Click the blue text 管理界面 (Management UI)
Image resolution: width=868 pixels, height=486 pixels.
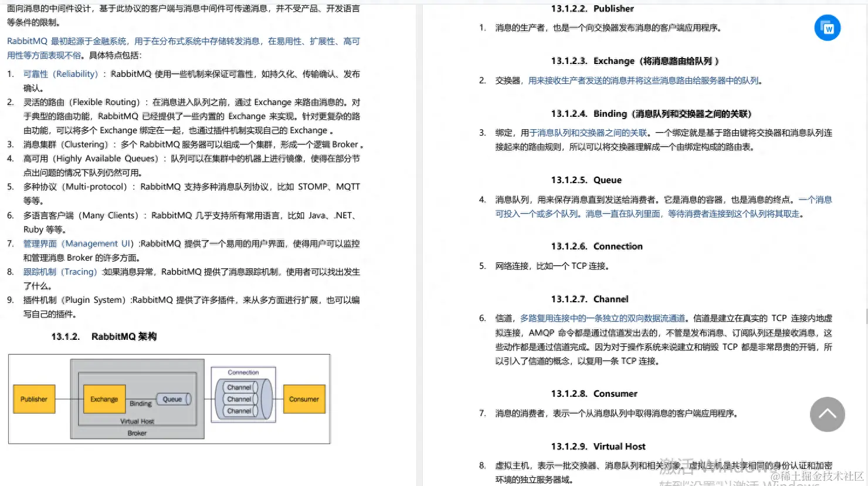79,244
